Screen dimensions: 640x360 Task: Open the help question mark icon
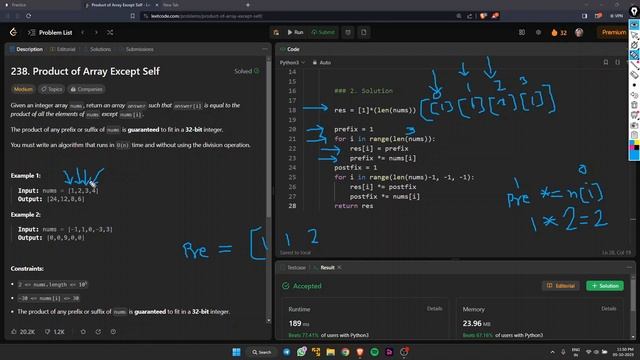click(x=113, y=332)
